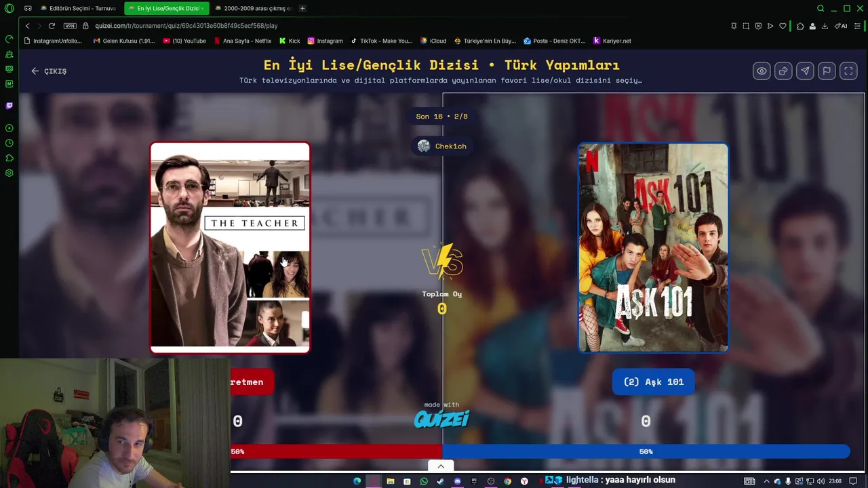Open the Player icon in the sidebar

[x=9, y=128]
